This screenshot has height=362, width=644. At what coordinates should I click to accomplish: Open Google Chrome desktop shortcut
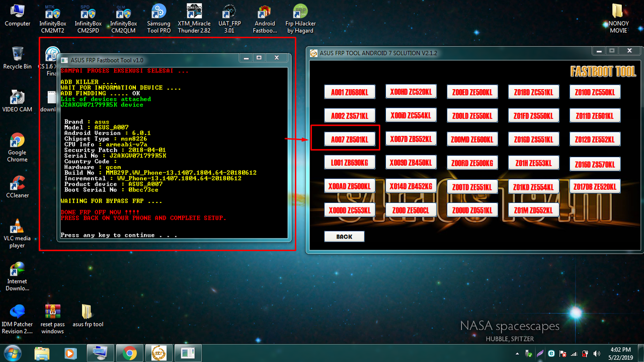[x=18, y=147]
